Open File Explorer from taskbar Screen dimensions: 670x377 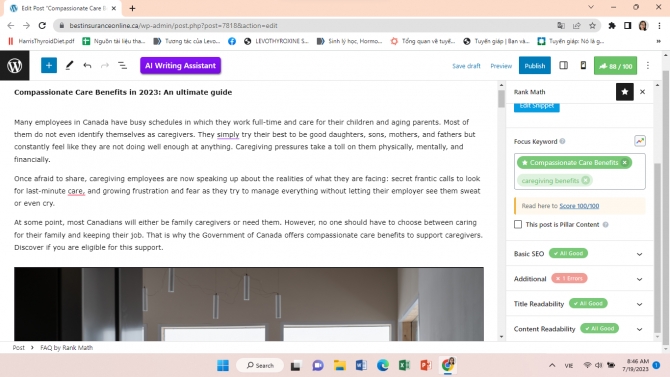tap(340, 365)
